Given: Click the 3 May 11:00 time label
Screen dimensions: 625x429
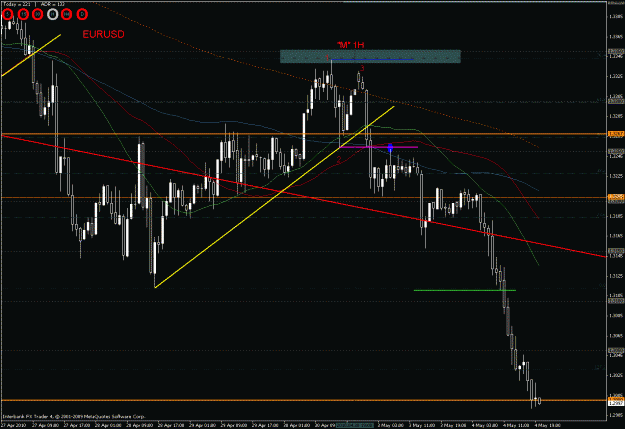Looking at the screenshot, I should pos(422,425).
